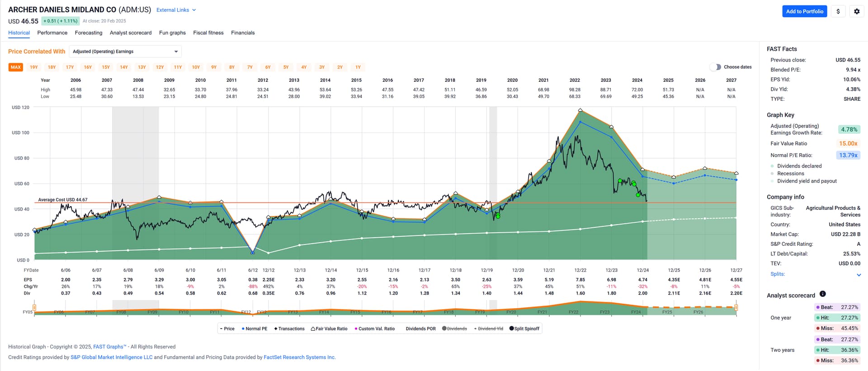This screenshot has width=868, height=371.
Task: Click the Blended P/E value 9.94 x
Action: coord(853,70)
